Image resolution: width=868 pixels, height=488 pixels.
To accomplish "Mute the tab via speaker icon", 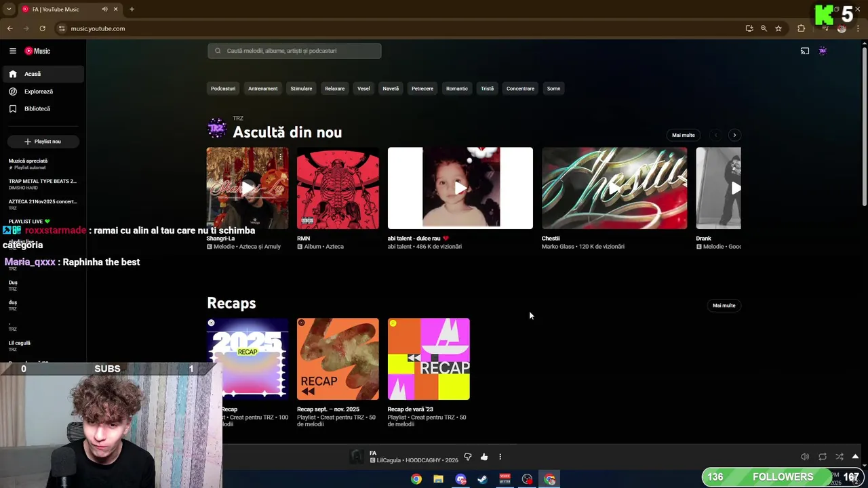I will click(104, 9).
